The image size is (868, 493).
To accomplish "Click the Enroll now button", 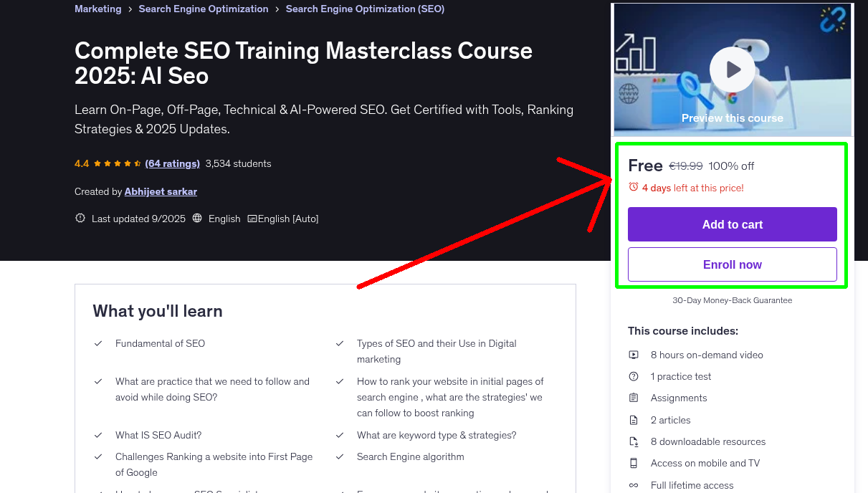I will pyautogui.click(x=732, y=264).
